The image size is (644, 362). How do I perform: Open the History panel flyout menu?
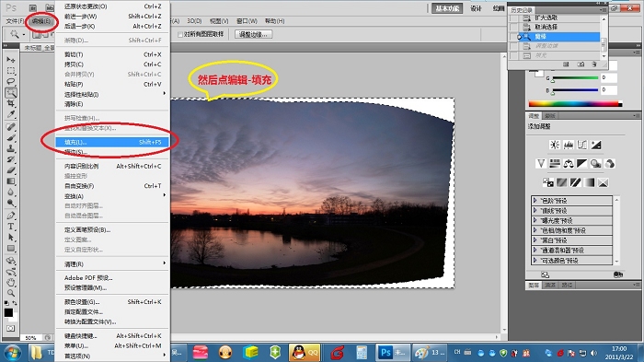[603, 10]
